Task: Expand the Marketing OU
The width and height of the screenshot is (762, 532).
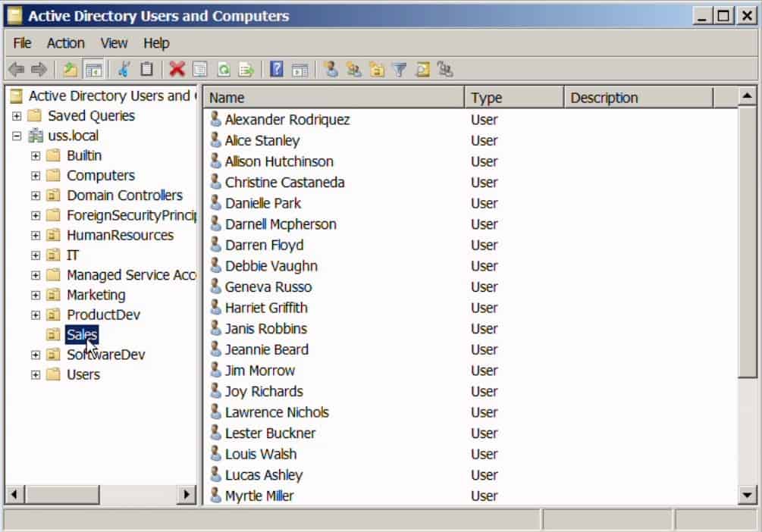Action: pyautogui.click(x=36, y=296)
